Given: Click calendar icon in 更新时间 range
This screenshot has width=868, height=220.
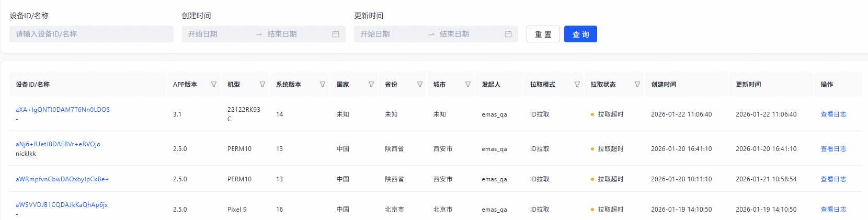Looking at the screenshot, I should click(x=508, y=34).
